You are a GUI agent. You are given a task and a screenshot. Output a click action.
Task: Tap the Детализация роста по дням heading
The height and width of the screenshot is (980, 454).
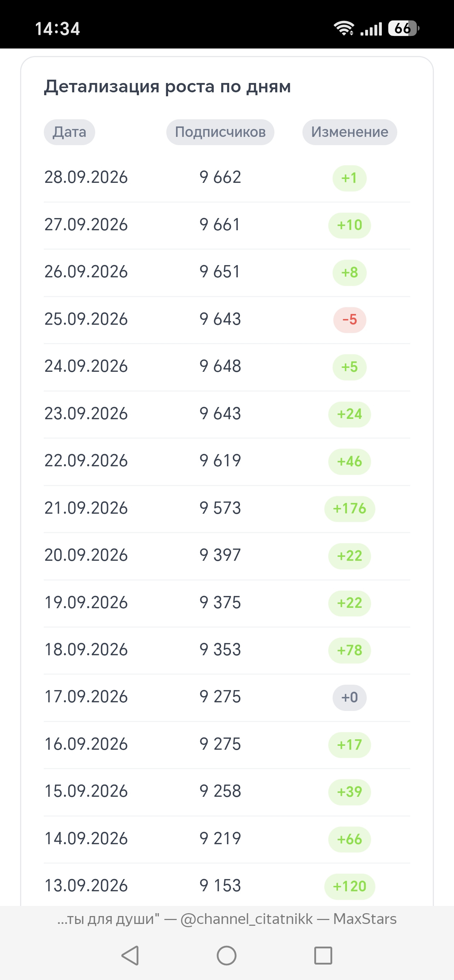pos(167,87)
